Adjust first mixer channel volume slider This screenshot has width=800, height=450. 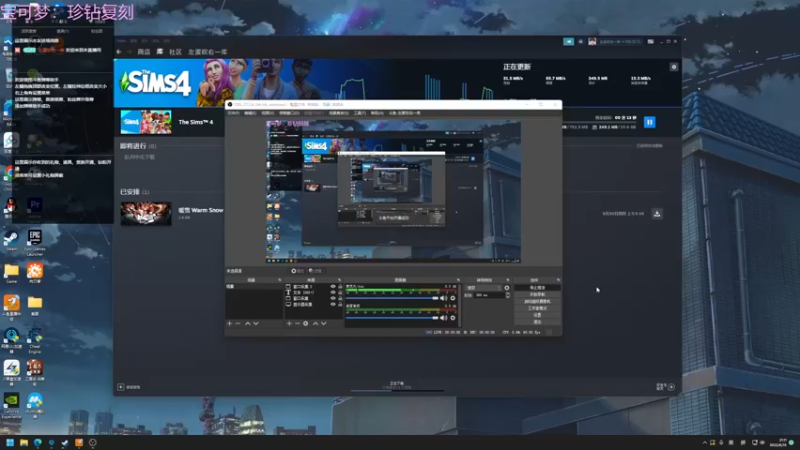tap(392, 298)
